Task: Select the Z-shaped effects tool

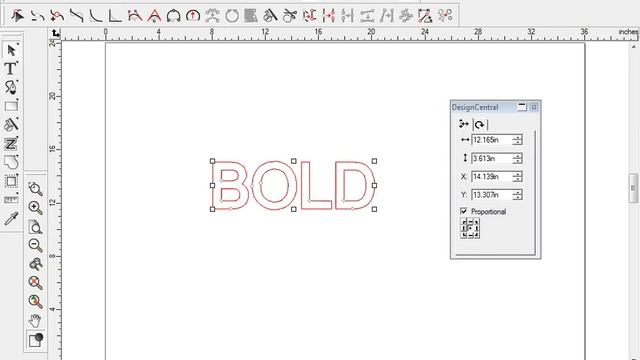Action: [x=11, y=144]
